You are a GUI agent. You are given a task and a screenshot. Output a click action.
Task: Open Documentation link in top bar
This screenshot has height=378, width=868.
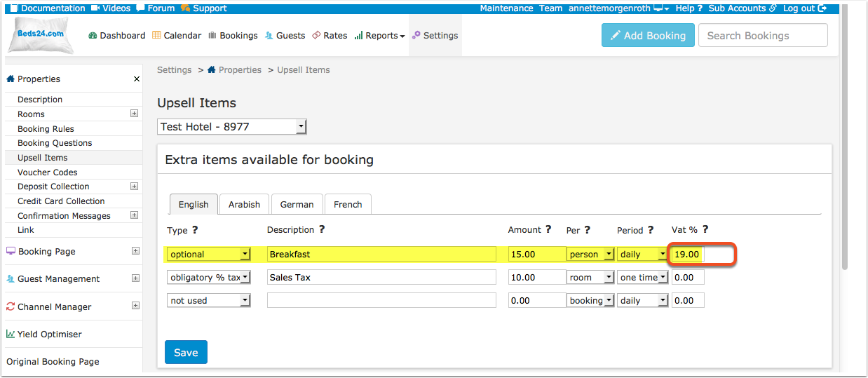(48, 8)
